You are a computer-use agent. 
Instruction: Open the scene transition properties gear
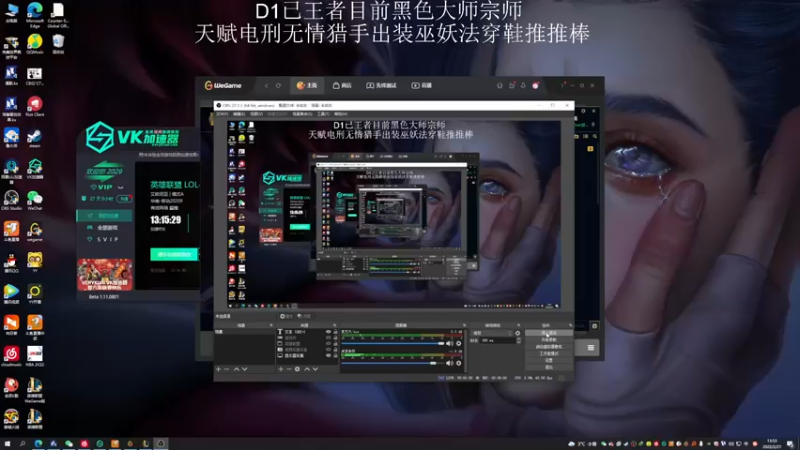518,333
